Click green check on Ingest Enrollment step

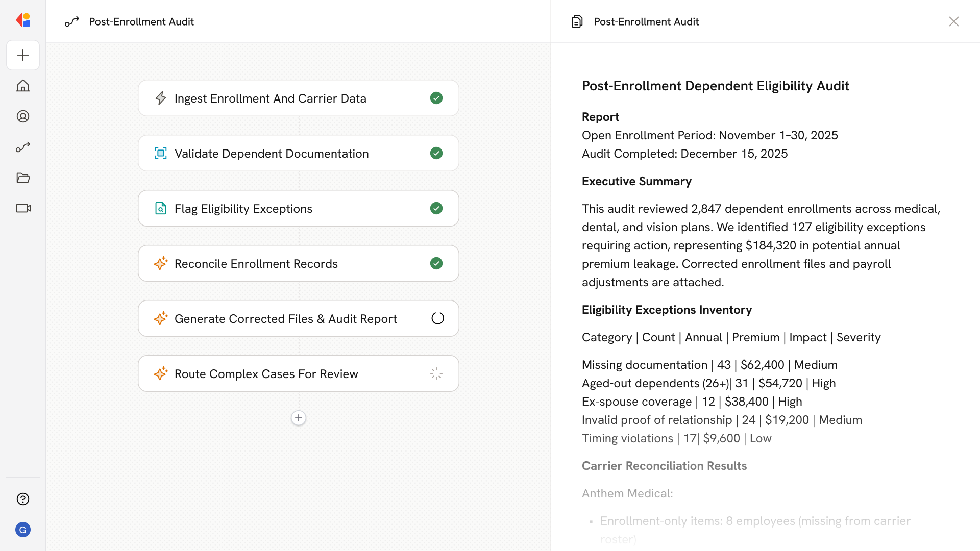tap(436, 98)
